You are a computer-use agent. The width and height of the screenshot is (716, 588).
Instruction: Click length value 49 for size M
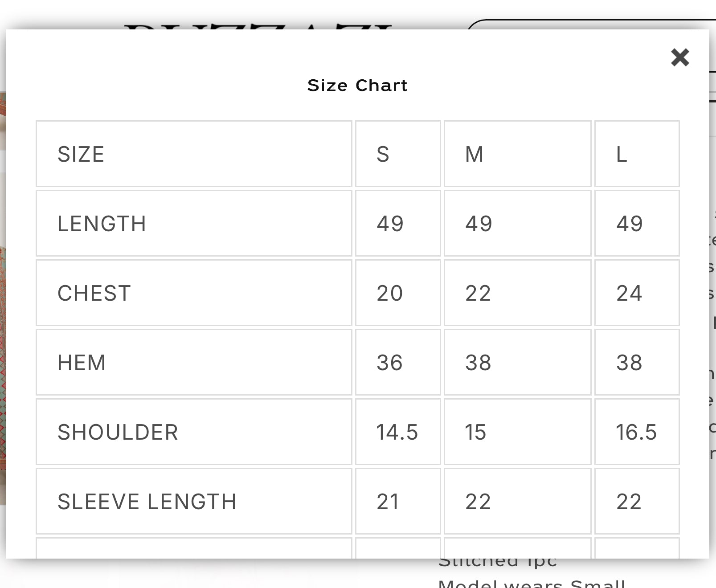pos(479,224)
